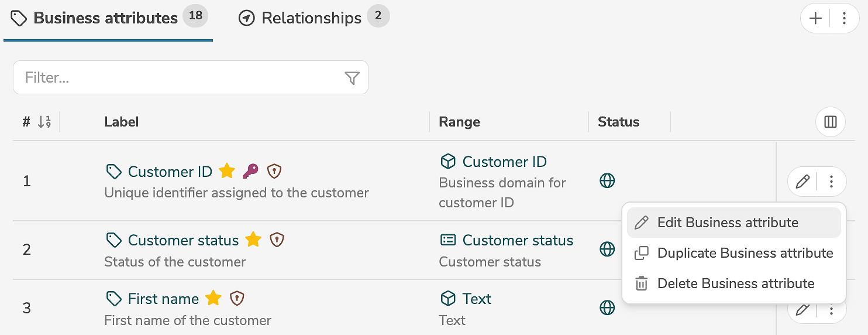Click the gold star next to Customer ID
The height and width of the screenshot is (335, 868).
pos(227,171)
